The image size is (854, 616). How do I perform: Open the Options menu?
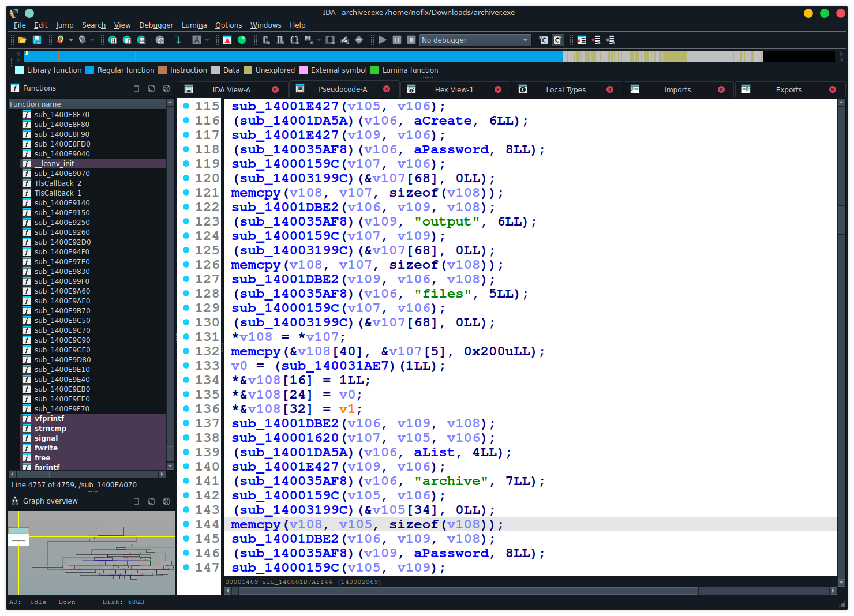pyautogui.click(x=229, y=25)
